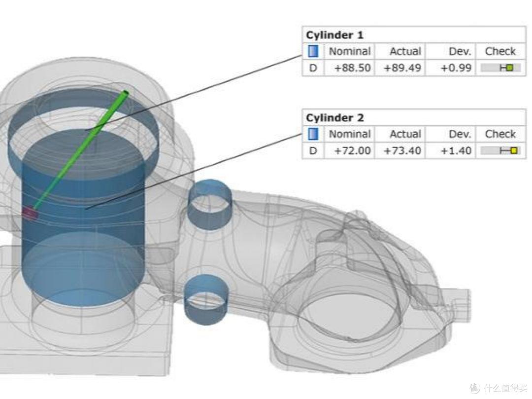Select deviation value +1.40

coord(456,150)
